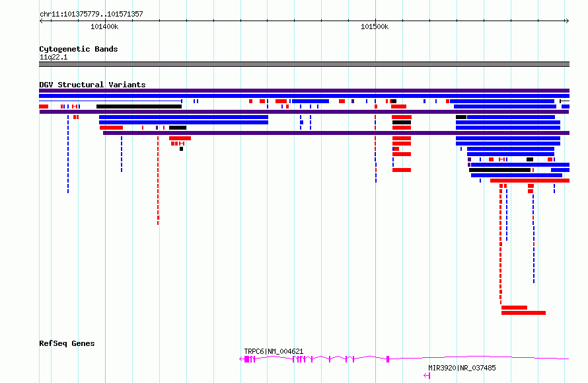This screenshot has width=588, height=383.
Task: Select the bottom-most long red variant bar
Action: click(523, 313)
